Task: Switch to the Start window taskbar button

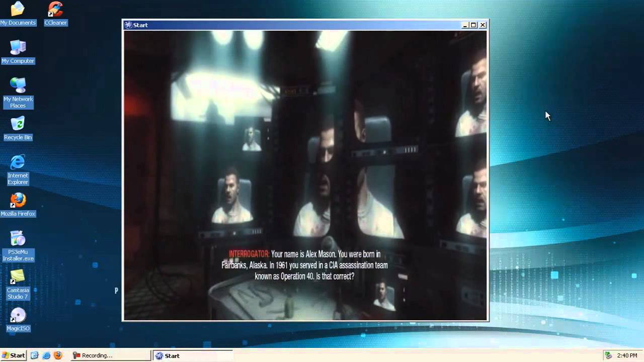Action: [x=193, y=355]
